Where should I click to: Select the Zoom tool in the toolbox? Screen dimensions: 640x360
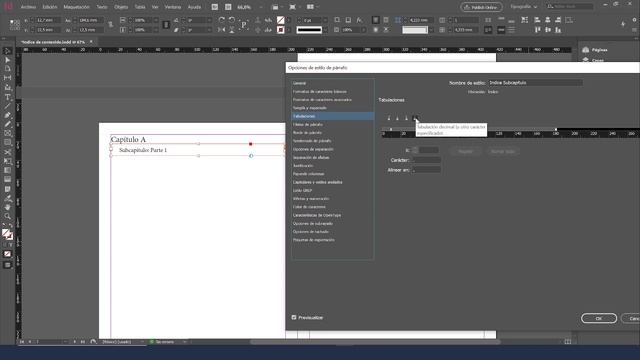7,216
